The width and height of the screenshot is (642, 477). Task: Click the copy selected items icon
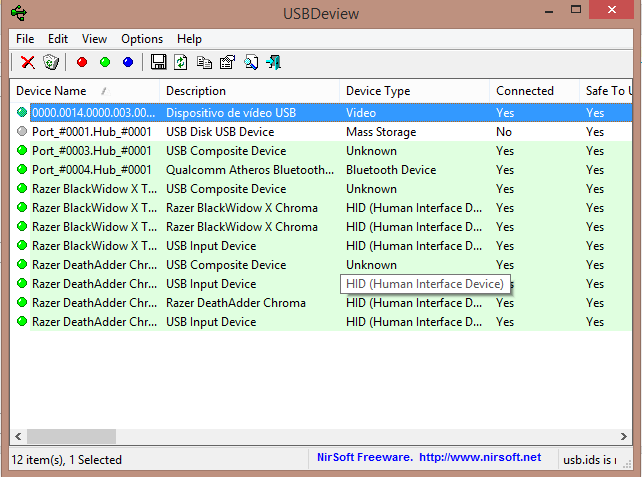(204, 63)
